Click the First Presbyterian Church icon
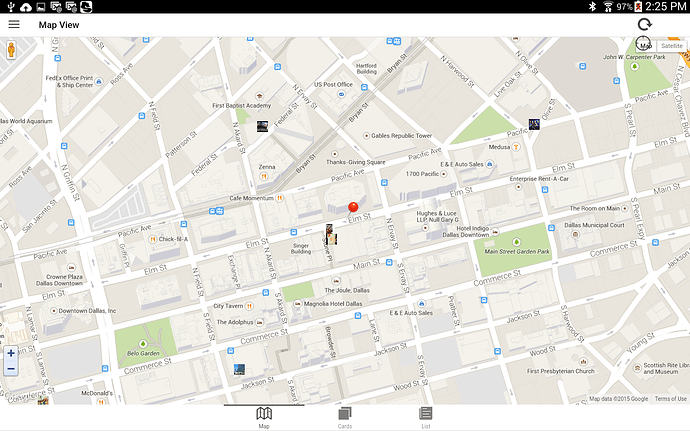This screenshot has height=431, width=690. click(584, 361)
